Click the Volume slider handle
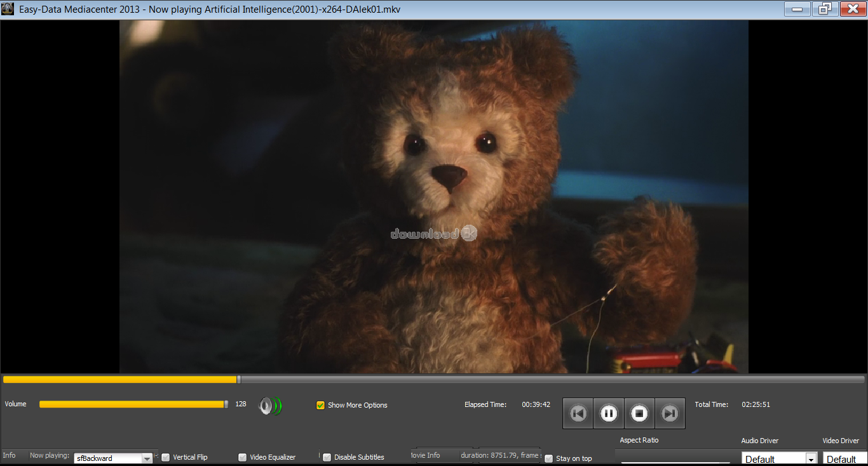 [226, 404]
